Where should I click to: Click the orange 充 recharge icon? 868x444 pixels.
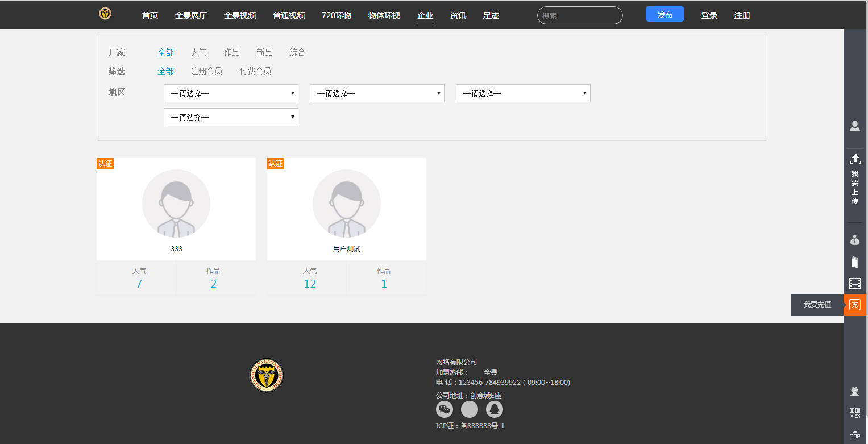(x=855, y=305)
